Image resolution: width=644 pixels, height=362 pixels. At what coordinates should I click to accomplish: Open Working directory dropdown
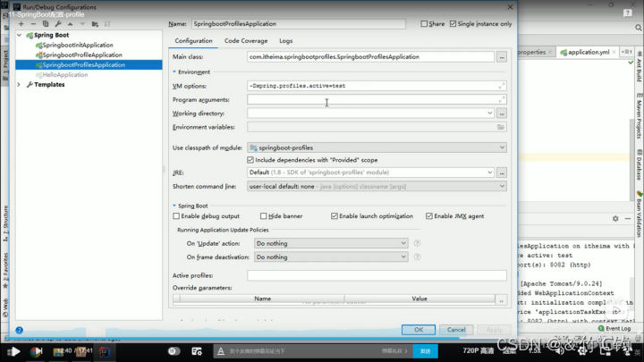pyautogui.click(x=489, y=114)
